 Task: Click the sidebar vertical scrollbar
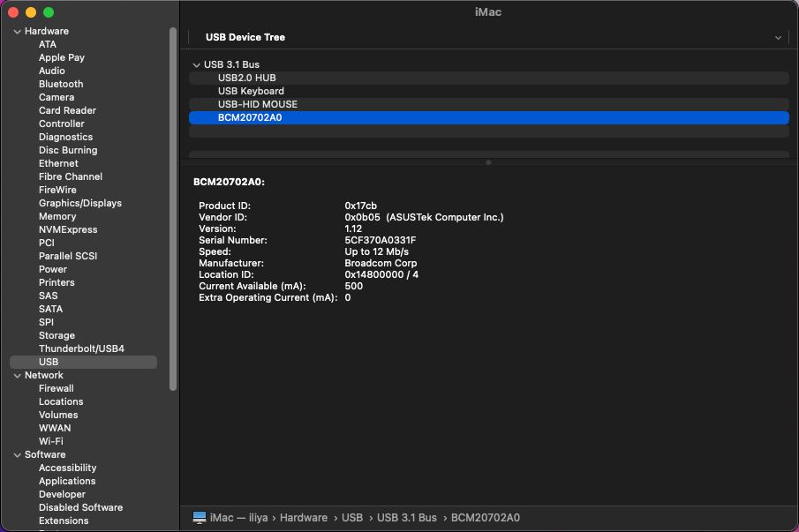[173, 209]
